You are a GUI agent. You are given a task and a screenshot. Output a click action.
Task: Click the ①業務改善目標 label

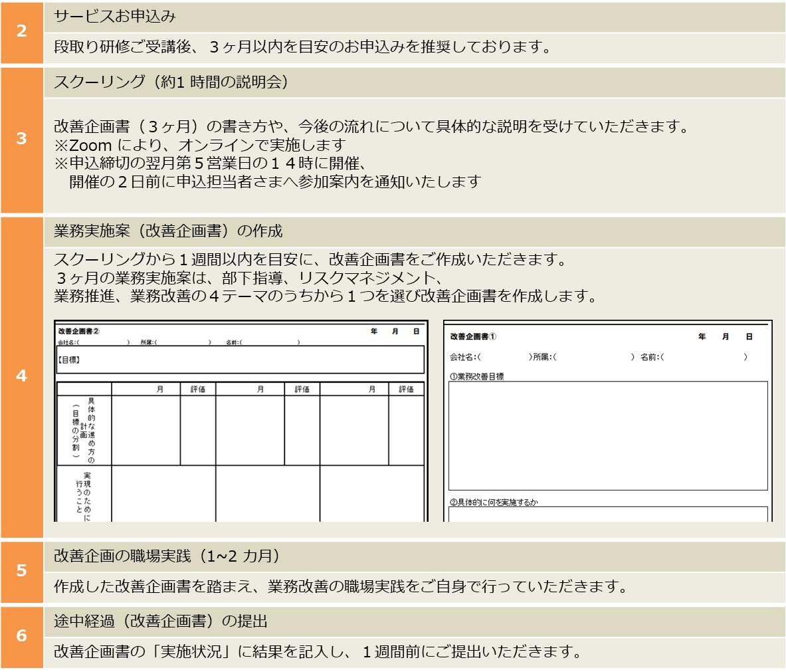(476, 376)
